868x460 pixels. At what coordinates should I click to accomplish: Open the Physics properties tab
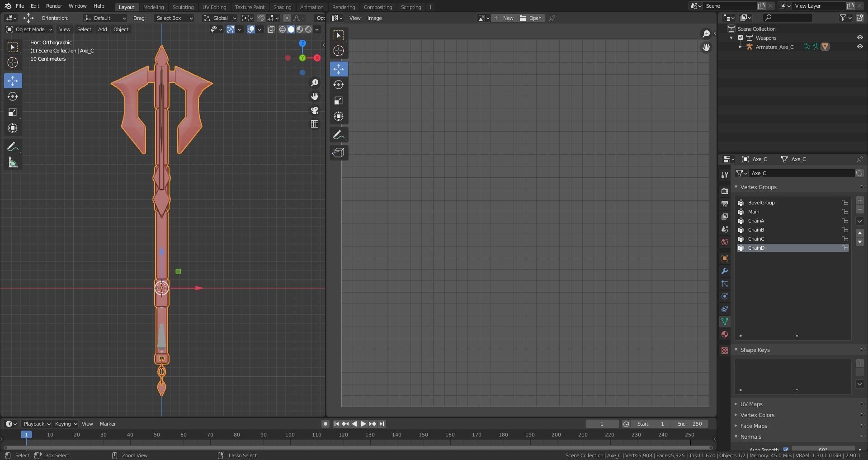pyautogui.click(x=725, y=296)
